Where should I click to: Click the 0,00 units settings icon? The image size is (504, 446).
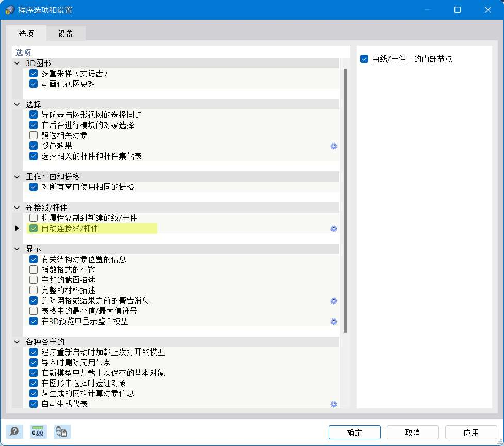[x=38, y=432]
